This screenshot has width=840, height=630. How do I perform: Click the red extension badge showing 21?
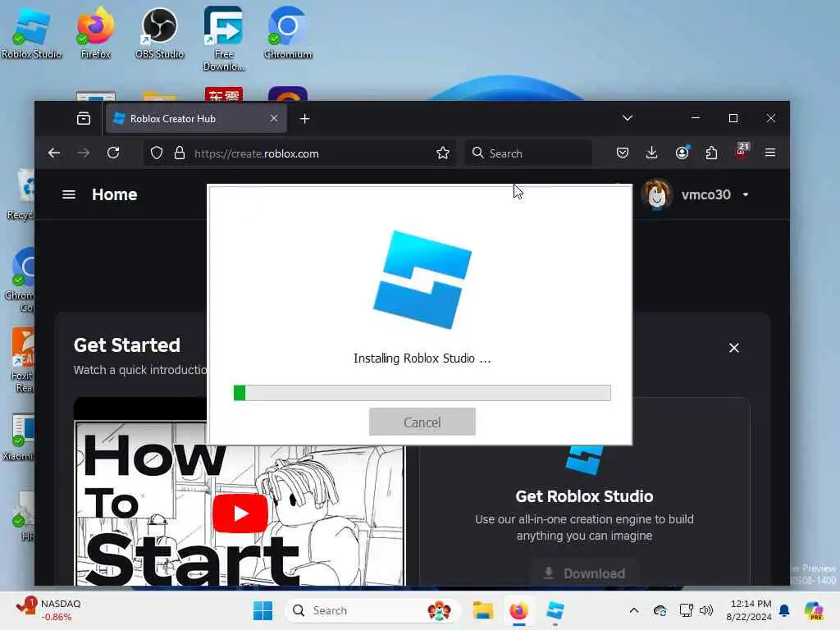click(742, 151)
